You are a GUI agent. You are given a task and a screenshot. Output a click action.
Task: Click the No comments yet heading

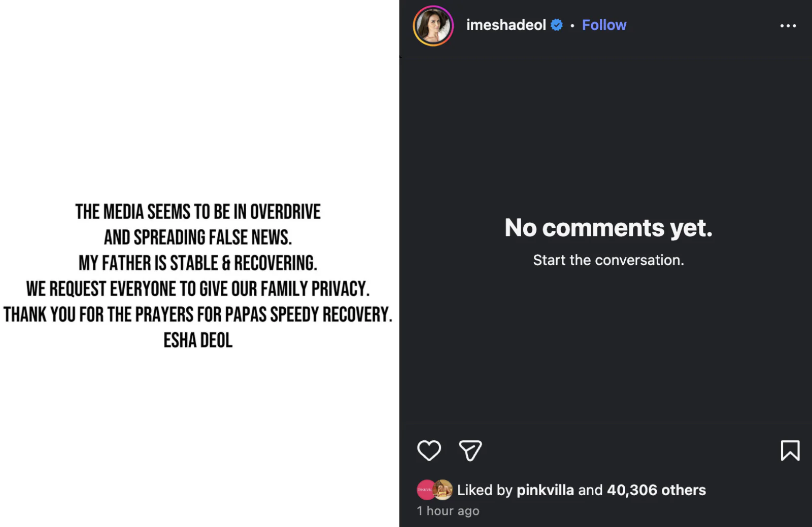[607, 228]
